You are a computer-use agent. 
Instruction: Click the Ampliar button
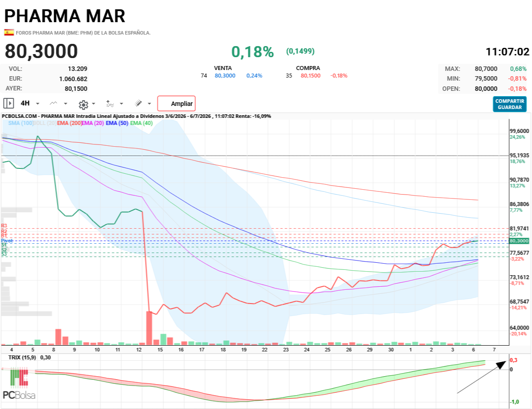(x=176, y=104)
